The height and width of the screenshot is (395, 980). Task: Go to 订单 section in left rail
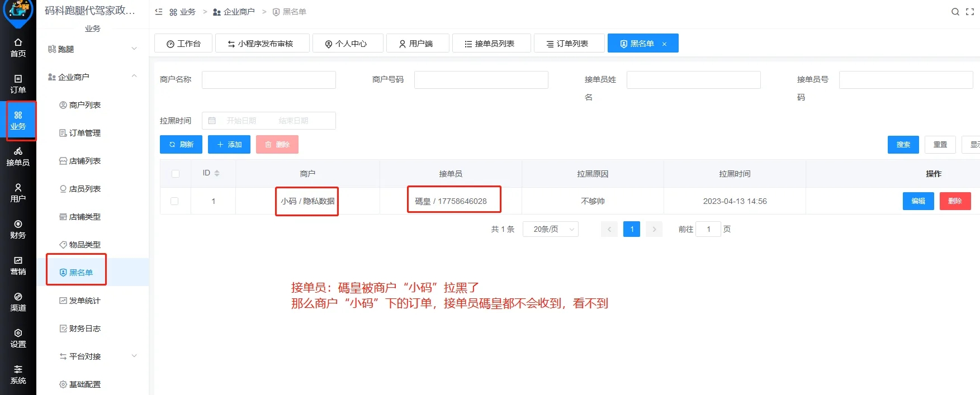(18, 84)
